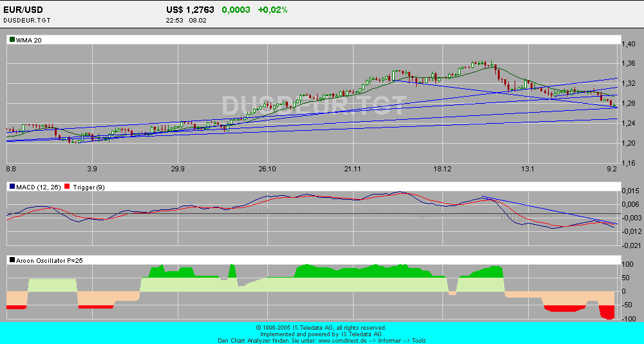
Task: Click the 100 Aroon axis value
Action: (x=627, y=264)
